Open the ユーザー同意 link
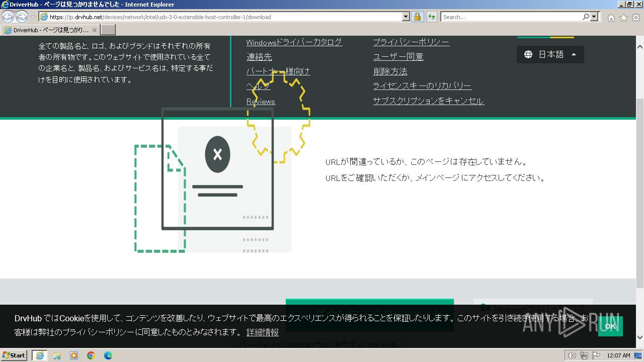 398,57
